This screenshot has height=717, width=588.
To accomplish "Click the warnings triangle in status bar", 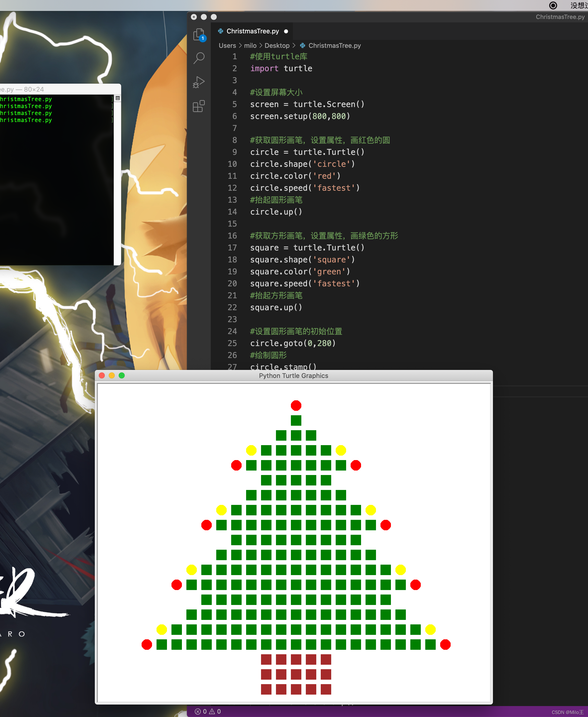I will (x=212, y=711).
